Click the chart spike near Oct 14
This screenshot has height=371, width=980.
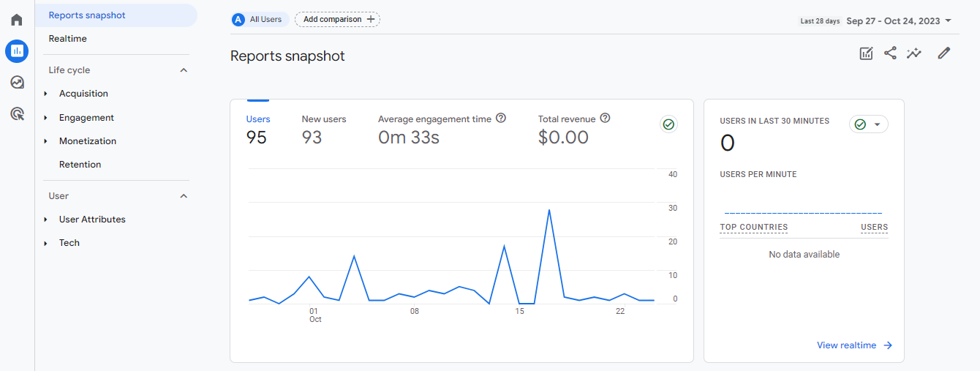[x=504, y=246]
